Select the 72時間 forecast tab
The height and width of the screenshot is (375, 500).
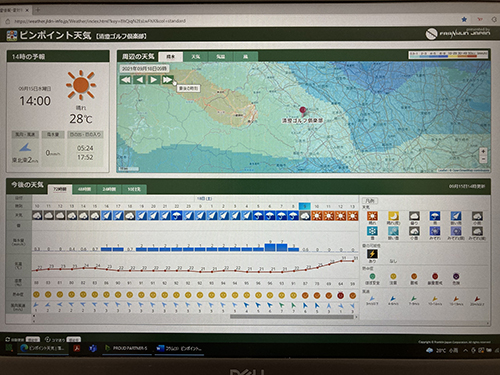(x=60, y=189)
